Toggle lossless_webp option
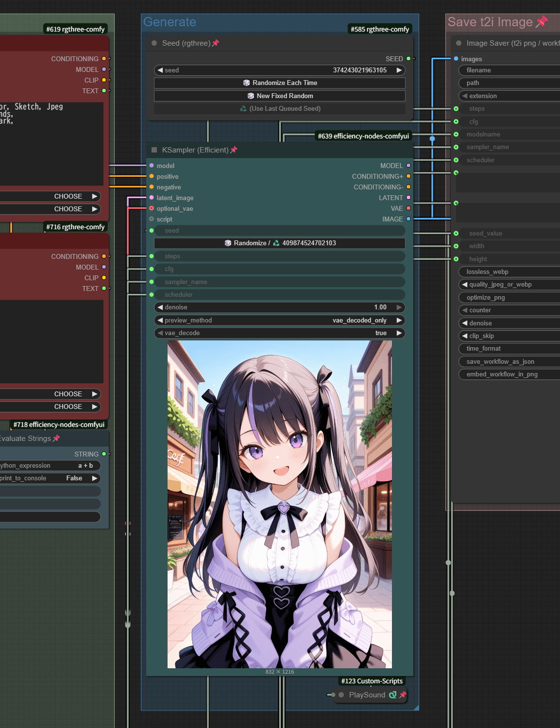560x728 pixels. 509,272
